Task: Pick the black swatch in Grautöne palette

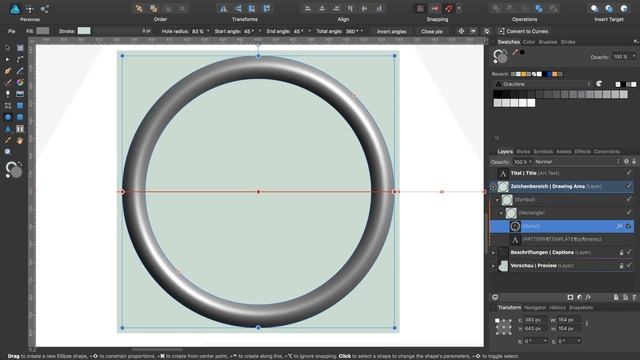Action: pyautogui.click(x=497, y=94)
